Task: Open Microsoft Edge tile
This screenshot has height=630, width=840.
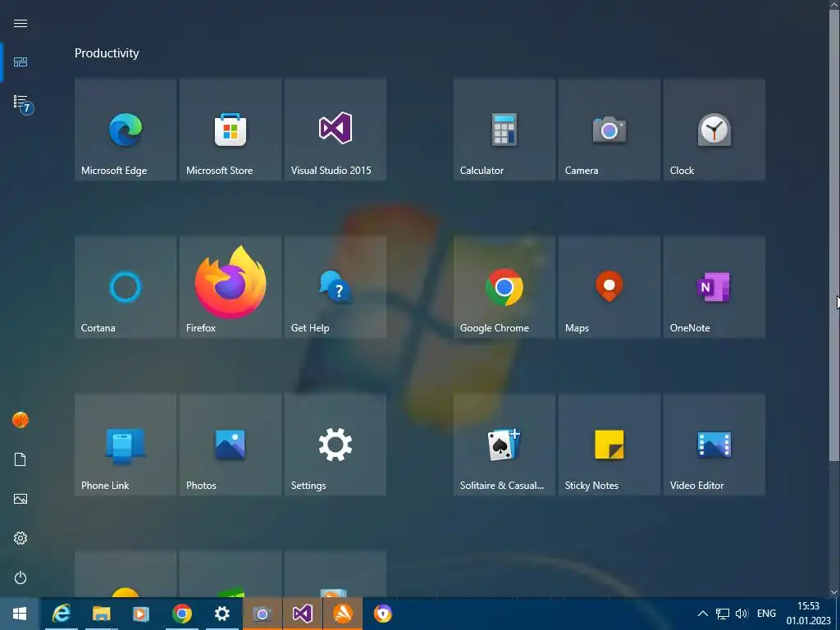Action: pyautogui.click(x=126, y=130)
